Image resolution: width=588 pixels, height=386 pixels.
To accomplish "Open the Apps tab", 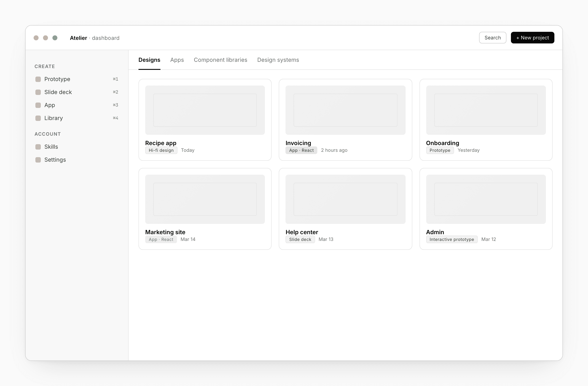I will [177, 60].
